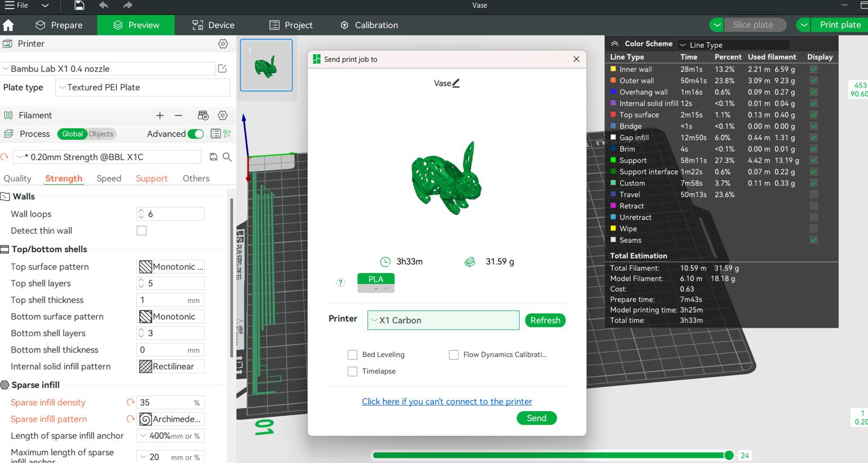Open the file menu dropdown arrow

[45, 6]
